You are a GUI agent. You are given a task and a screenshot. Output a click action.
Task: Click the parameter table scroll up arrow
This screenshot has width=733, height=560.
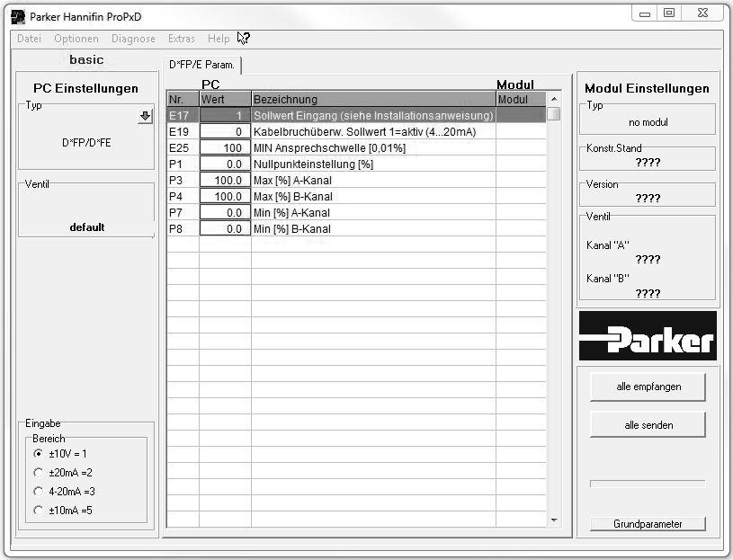click(x=554, y=99)
